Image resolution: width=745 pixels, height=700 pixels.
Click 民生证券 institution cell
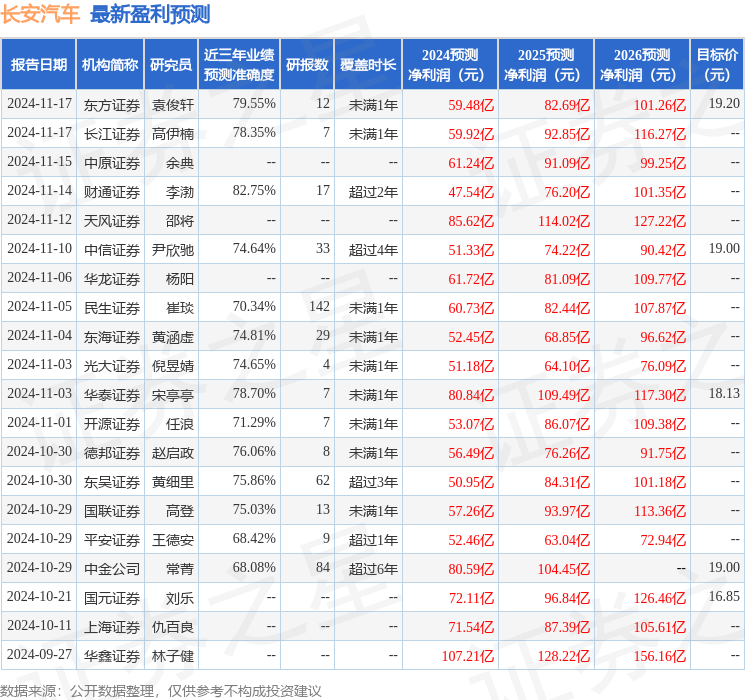[112, 308]
